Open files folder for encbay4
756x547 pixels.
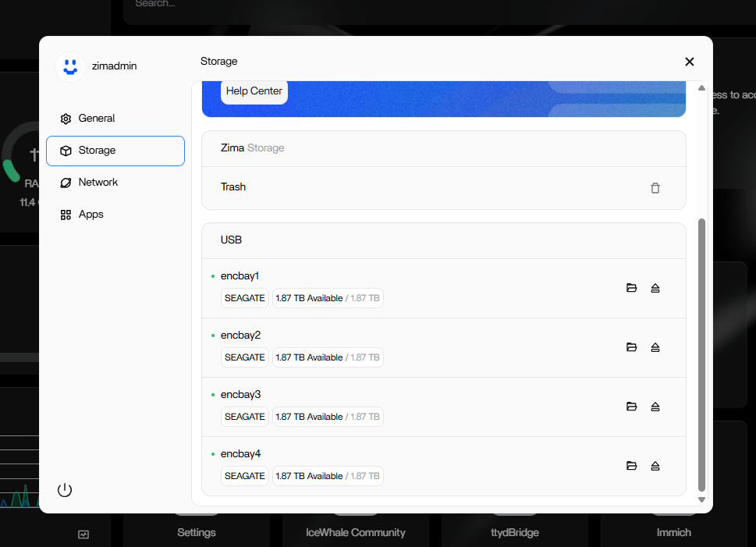632,466
